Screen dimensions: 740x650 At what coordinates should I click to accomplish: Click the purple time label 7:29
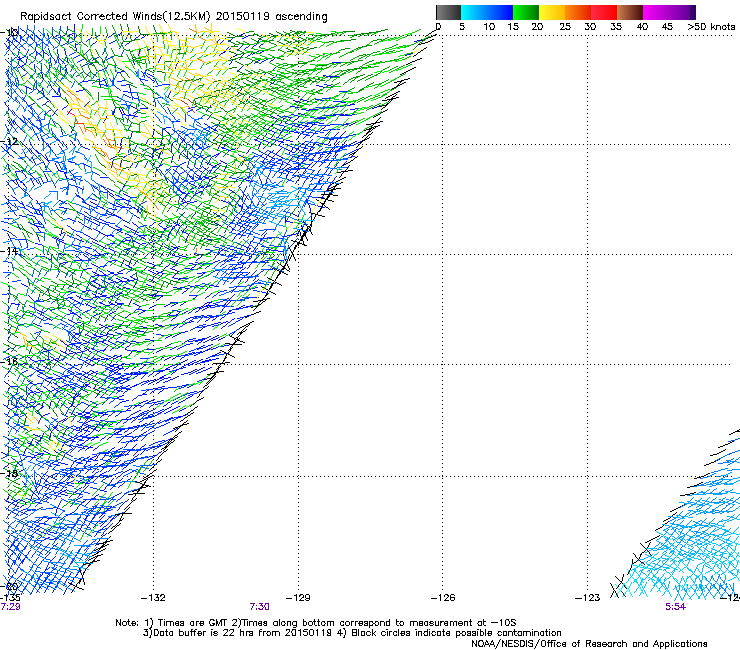click(x=10, y=607)
